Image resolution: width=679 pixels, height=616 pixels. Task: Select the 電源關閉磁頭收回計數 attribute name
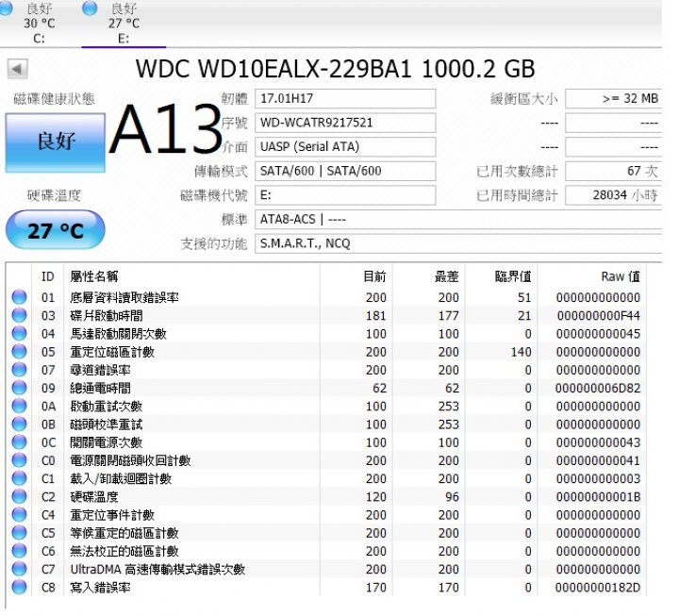130,460
